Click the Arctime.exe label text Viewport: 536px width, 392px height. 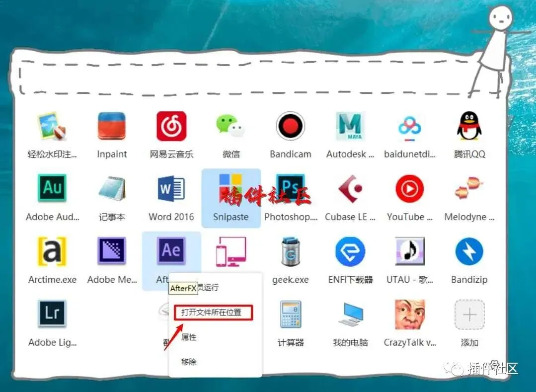click(52, 280)
